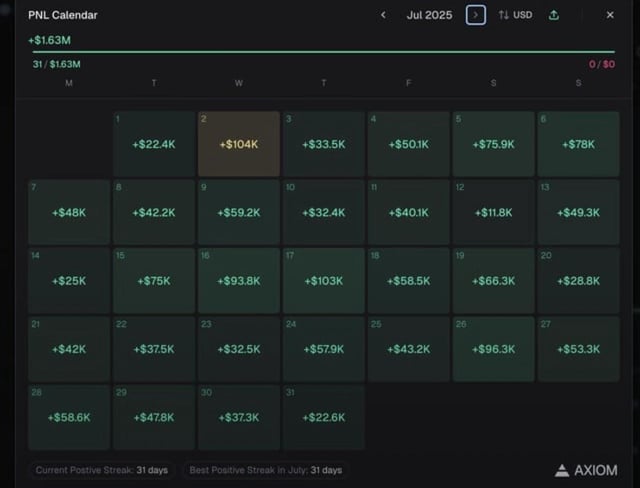Open July 28 day with +$58.6K
The image size is (640, 488).
69,417
